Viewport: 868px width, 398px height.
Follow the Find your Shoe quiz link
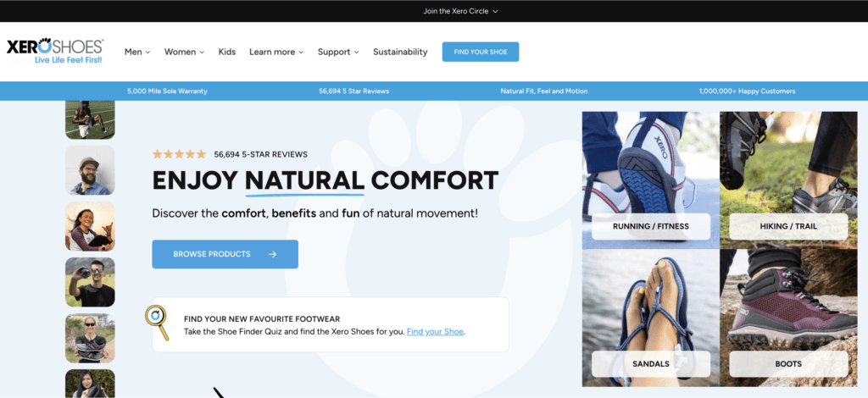[x=435, y=332]
